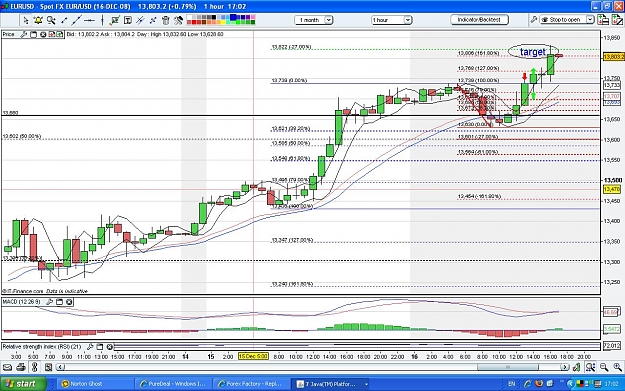Click the 13,733 price axis label
Screen dimensions: 625x391
coord(612,85)
